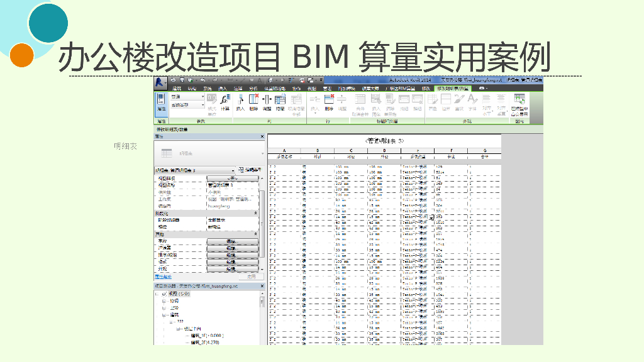Click the 编辑类型 edit type button
Image resolution: width=644 pixels, height=362 pixels.
tap(250, 170)
